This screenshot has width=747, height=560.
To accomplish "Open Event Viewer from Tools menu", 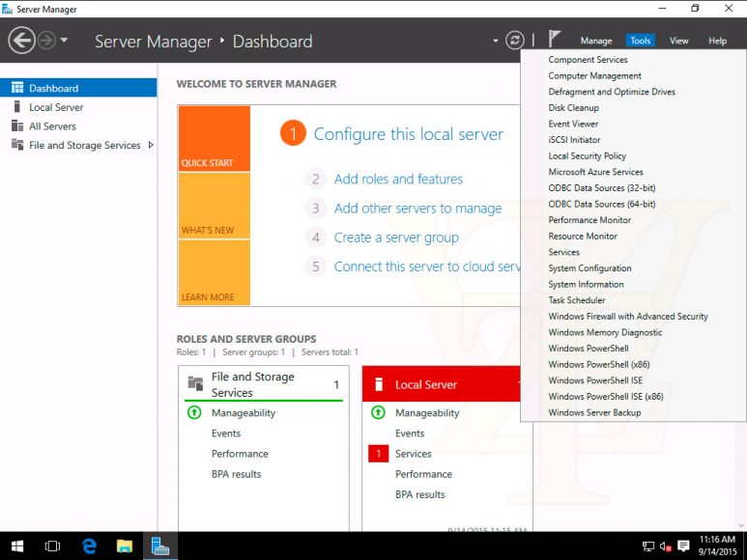I will click(573, 124).
